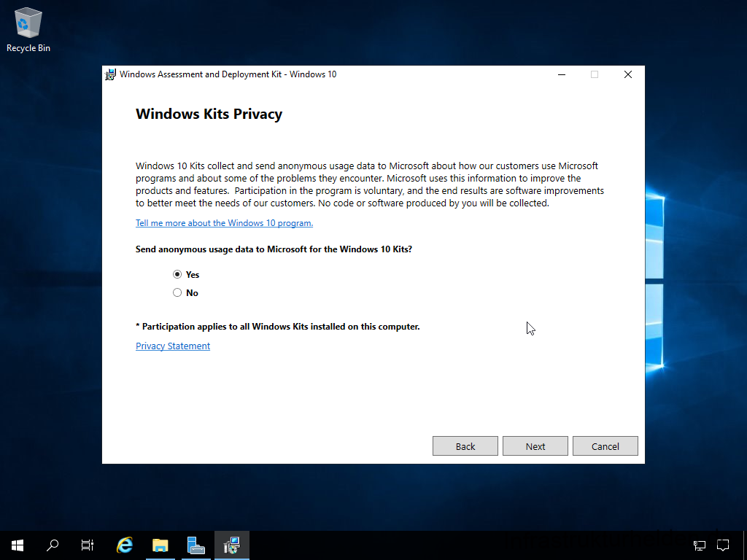Open File Explorer from the taskbar

tap(160, 545)
